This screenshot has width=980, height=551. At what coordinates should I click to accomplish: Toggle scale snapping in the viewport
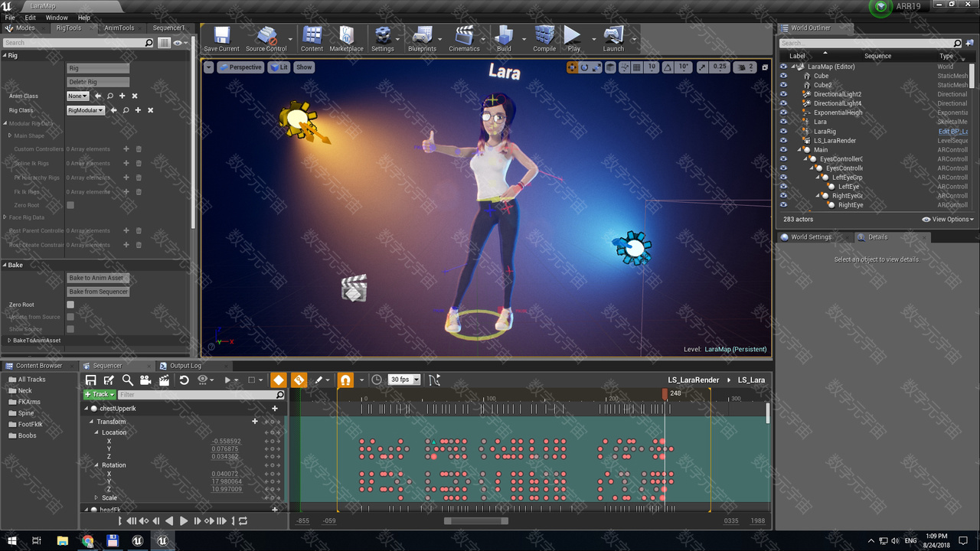[702, 67]
